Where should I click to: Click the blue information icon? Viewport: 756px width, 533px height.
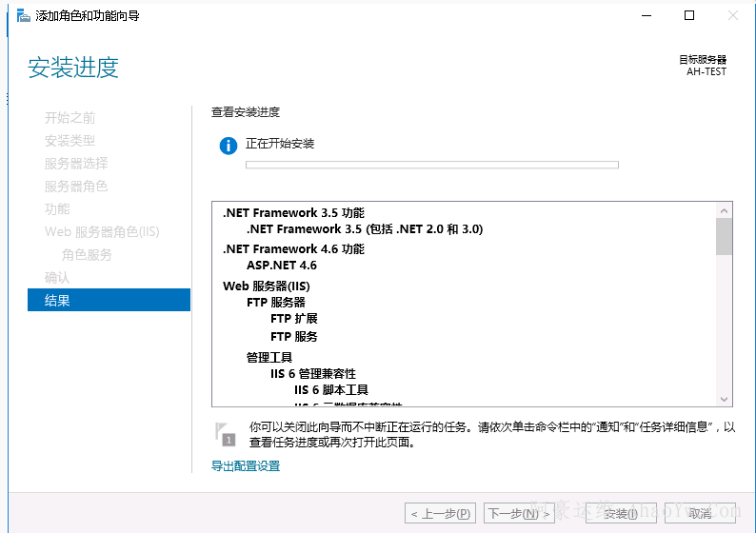(228, 146)
